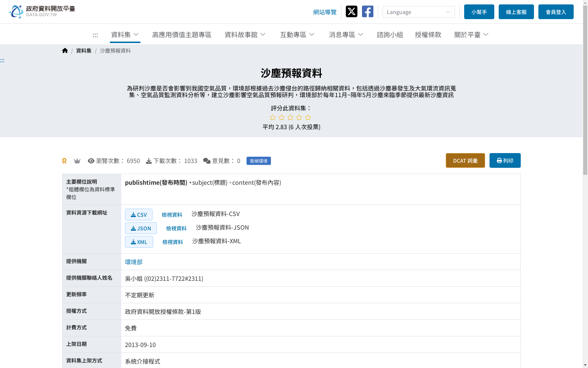
Task: Rate dataset with the third star
Action: pos(290,117)
